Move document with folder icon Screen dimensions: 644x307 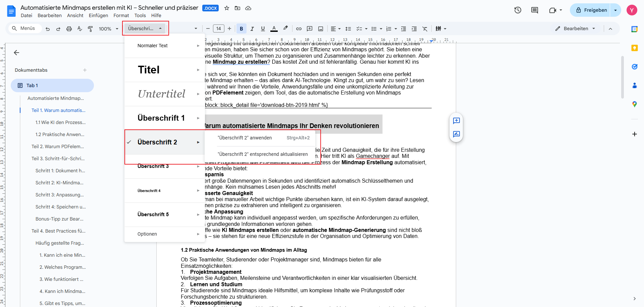coord(237,8)
